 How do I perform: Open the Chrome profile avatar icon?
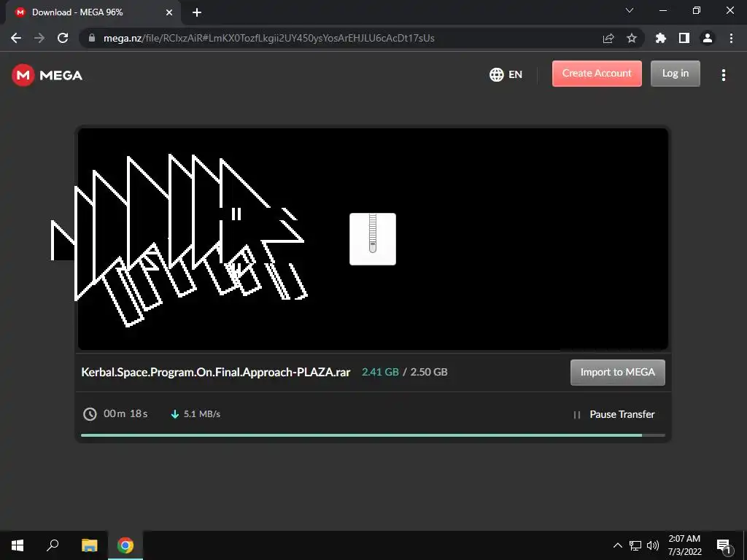[x=708, y=38]
